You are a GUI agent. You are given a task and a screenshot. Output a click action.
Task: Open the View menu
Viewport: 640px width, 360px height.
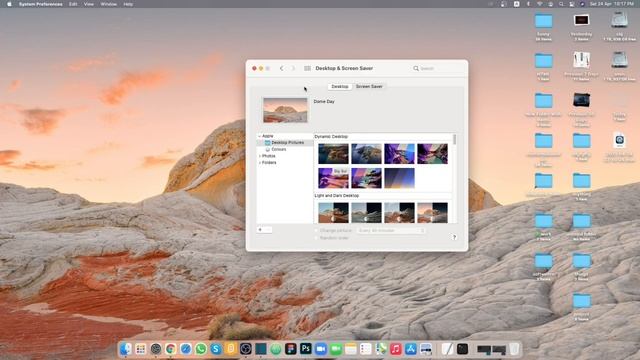(89, 4)
